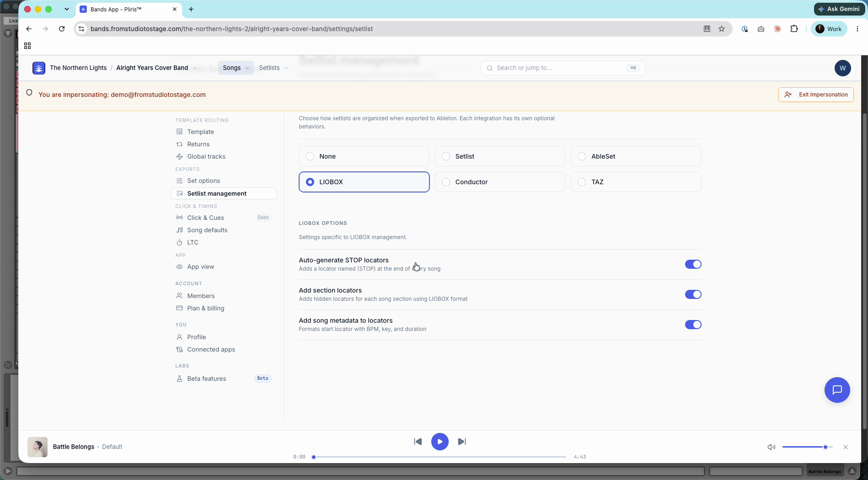This screenshot has width=868, height=480.
Task: Select the AbleSet integration option
Action: pos(636,156)
